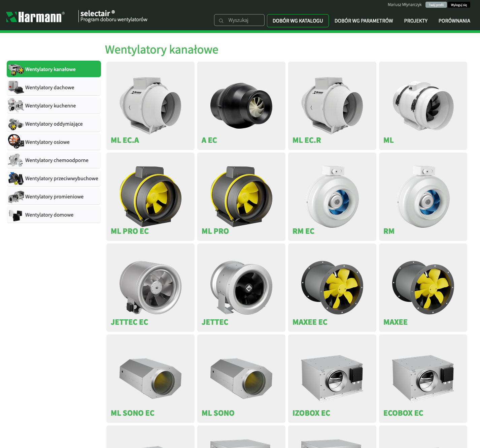Image resolution: width=480 pixels, height=448 pixels.
Task: Open the ML white fan image
Action: 423,105
